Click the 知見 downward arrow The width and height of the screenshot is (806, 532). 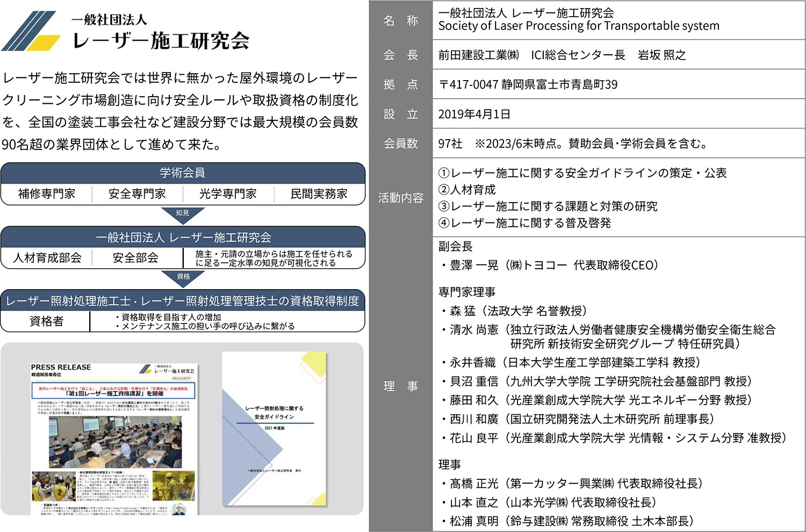click(183, 214)
